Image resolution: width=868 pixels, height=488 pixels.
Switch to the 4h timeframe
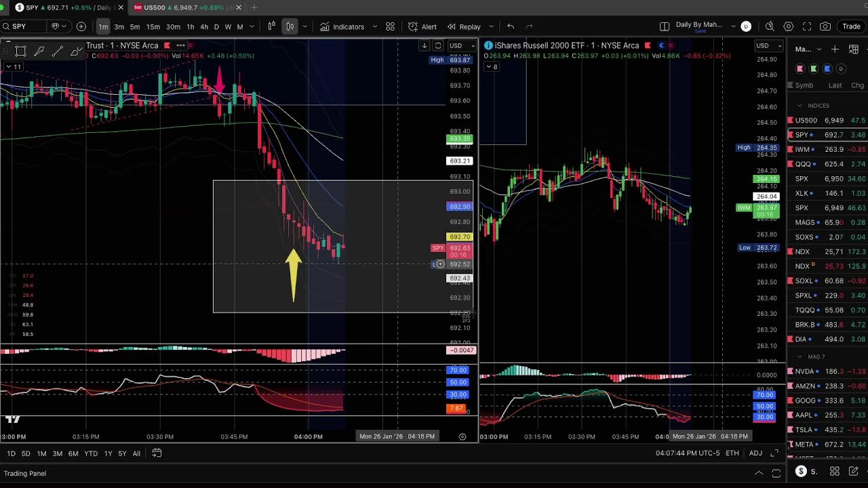pos(204,26)
